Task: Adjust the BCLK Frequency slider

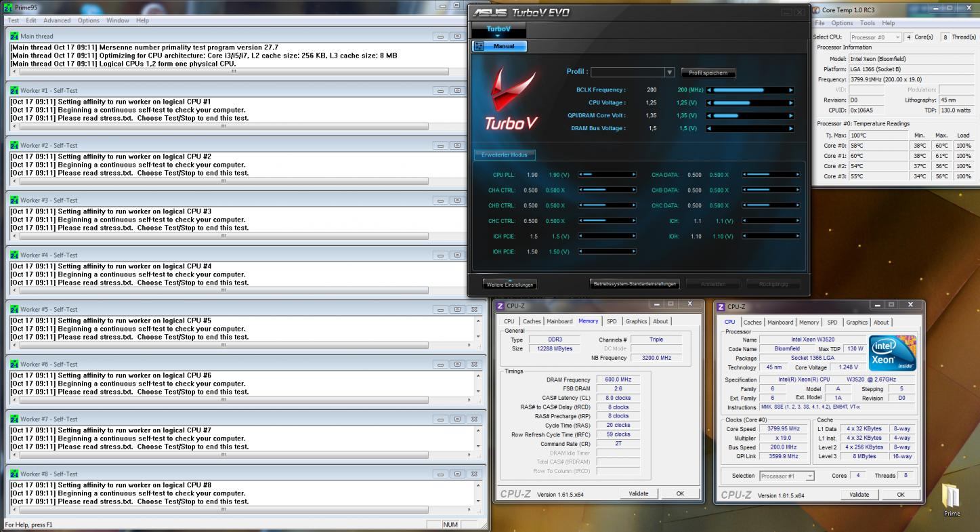Action: pos(749,89)
